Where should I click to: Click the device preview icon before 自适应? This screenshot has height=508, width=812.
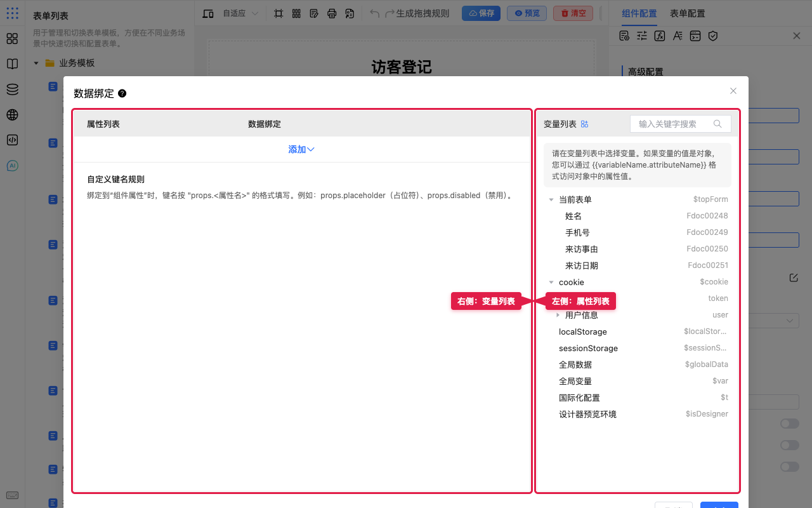click(x=208, y=13)
